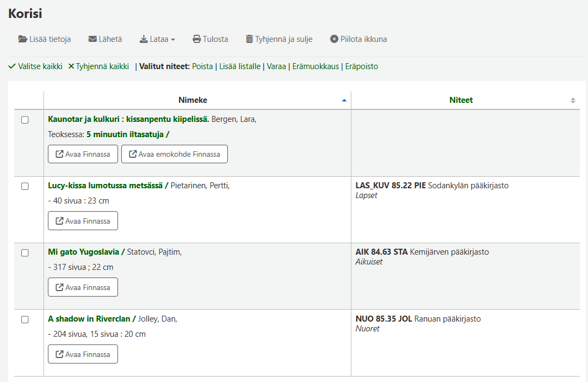Sort the table by the Nimeke header
The width and height of the screenshot is (588, 382).
193,100
